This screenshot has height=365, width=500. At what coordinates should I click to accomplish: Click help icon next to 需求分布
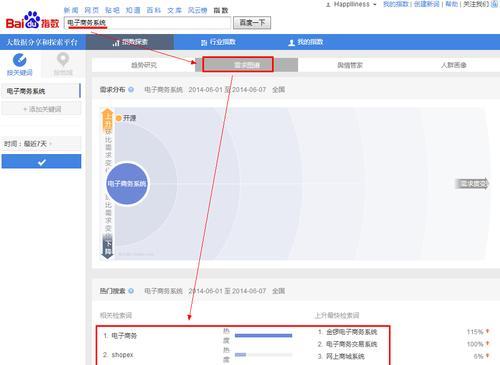[131, 89]
